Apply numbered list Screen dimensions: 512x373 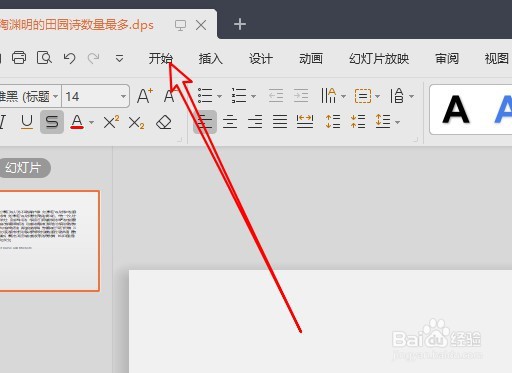click(x=239, y=96)
